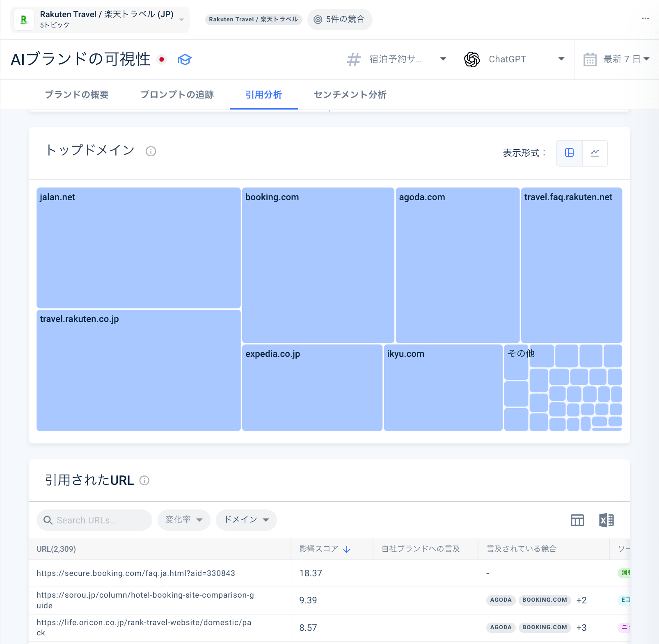
Task: Click the travel.faq.rakuten.net treemap block
Action: pyautogui.click(x=572, y=265)
